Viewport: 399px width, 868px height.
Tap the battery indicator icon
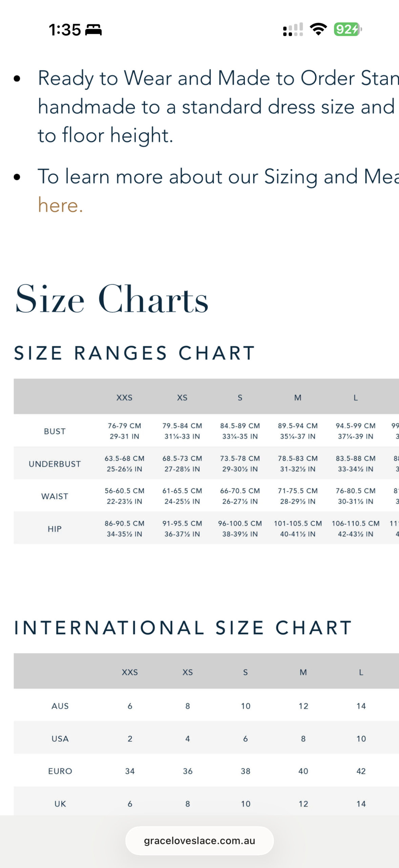[348, 29]
